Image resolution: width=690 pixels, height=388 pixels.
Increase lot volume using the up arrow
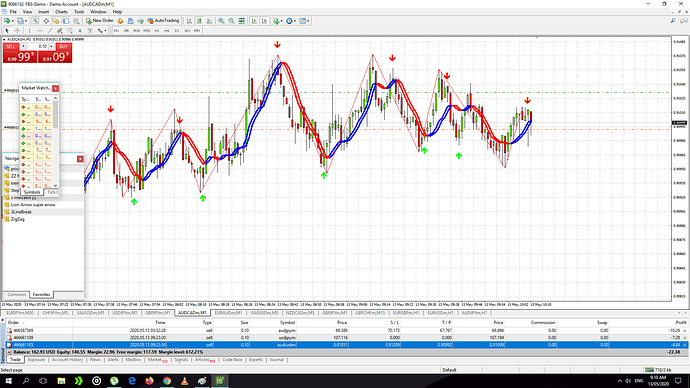pyautogui.click(x=51, y=46)
